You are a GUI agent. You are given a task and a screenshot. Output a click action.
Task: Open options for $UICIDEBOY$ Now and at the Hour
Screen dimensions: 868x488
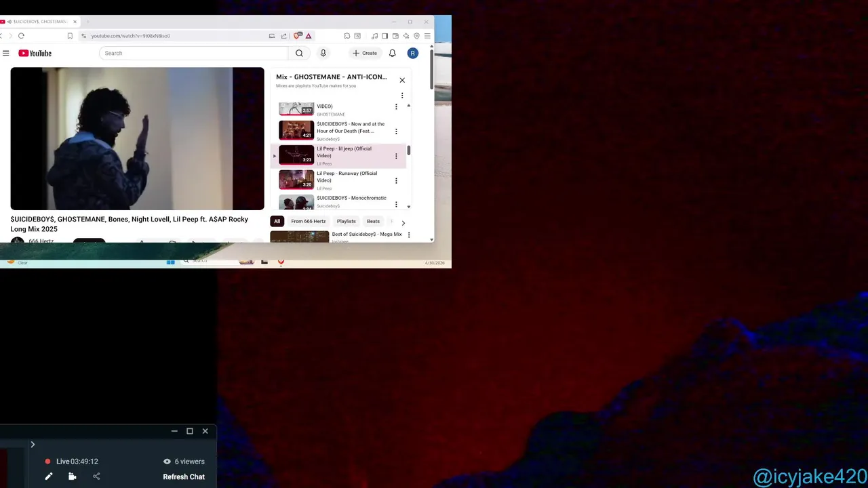click(396, 131)
